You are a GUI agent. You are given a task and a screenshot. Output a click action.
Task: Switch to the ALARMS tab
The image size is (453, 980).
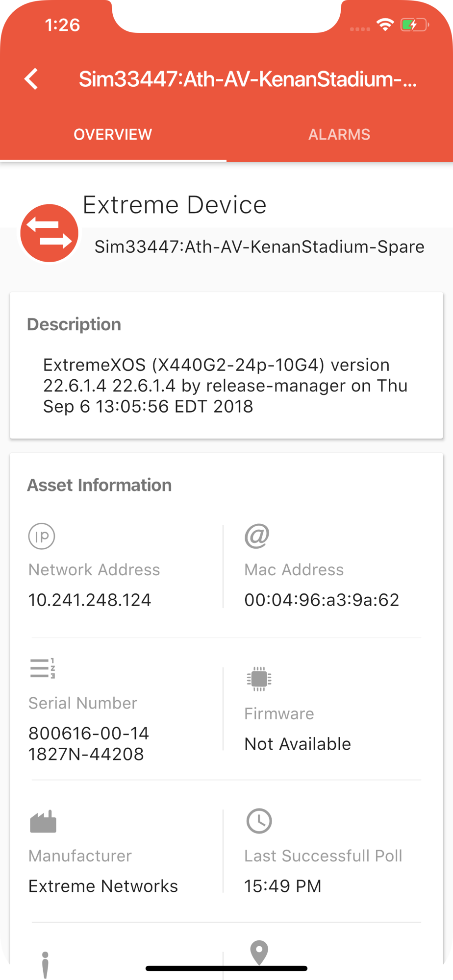coord(339,134)
